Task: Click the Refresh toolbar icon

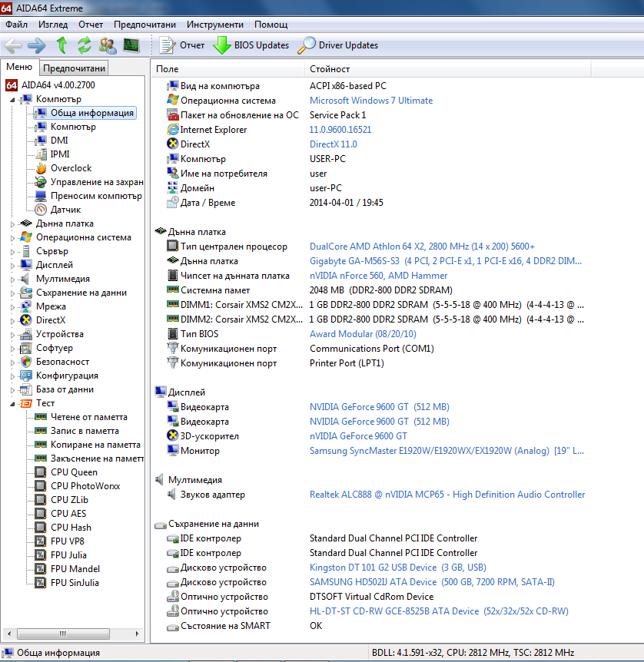Action: pos(85,45)
